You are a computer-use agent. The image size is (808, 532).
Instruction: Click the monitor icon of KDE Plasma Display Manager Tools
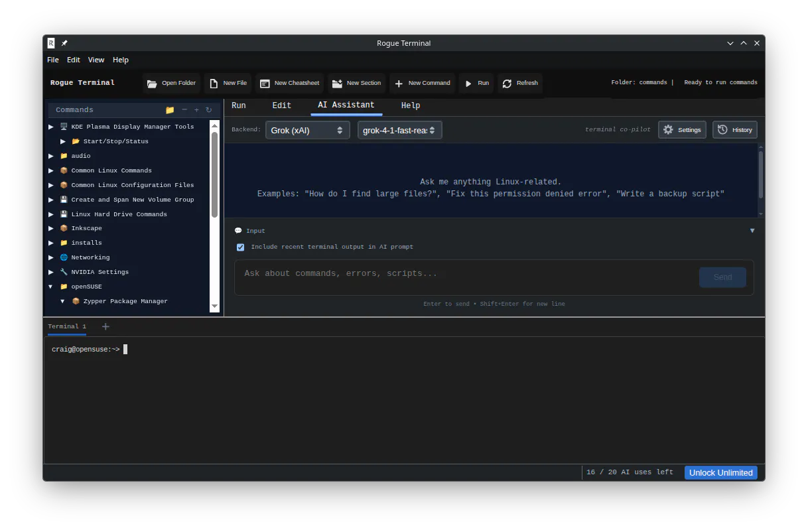pos(64,127)
